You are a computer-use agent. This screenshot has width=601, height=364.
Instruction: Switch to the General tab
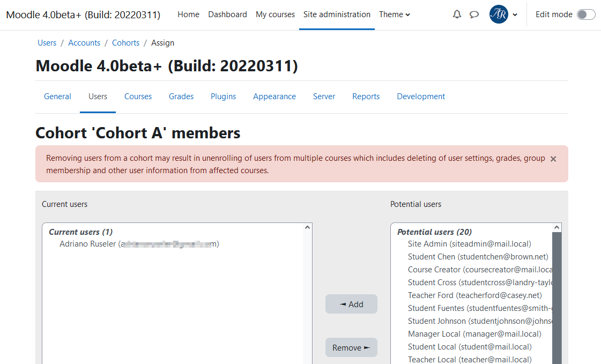point(57,96)
